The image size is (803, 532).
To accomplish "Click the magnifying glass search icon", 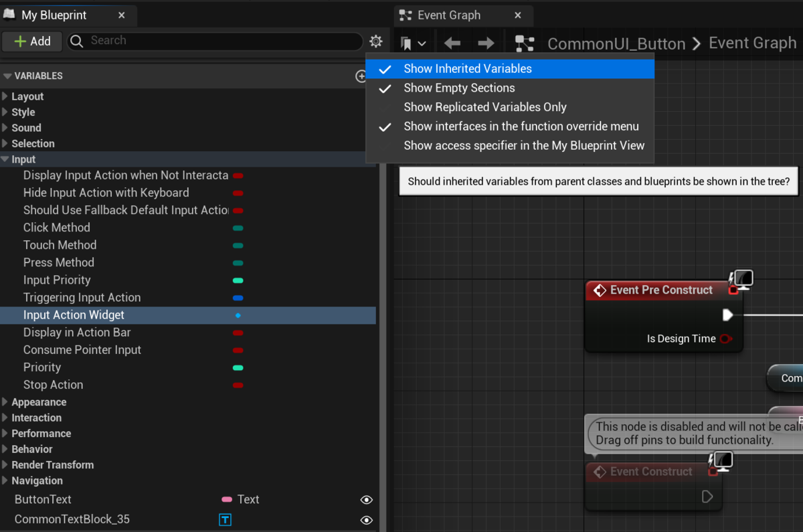I will (76, 40).
